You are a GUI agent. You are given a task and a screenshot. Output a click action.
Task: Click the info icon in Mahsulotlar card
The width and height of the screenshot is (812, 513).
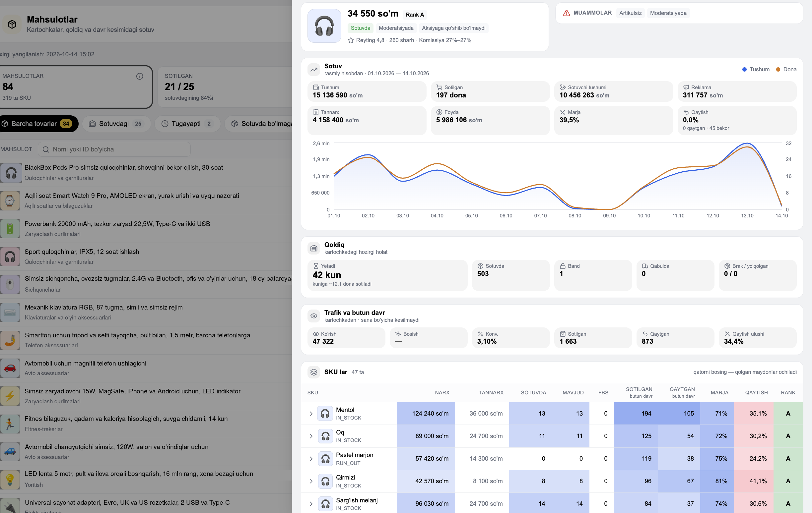[140, 77]
